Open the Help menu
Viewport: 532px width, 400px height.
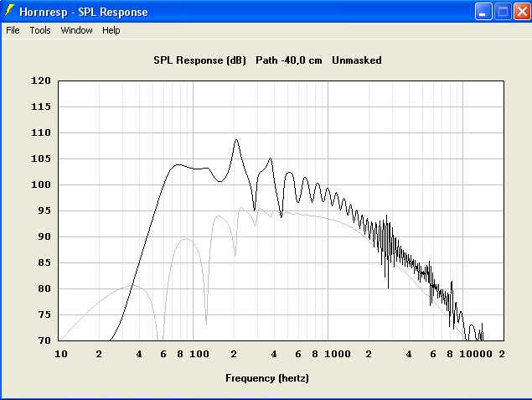[x=111, y=30]
